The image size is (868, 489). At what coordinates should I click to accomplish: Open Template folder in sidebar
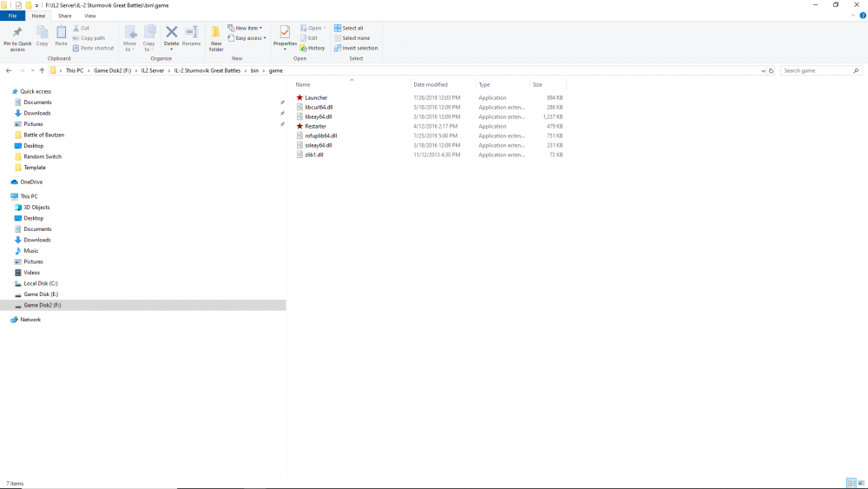pyautogui.click(x=35, y=168)
